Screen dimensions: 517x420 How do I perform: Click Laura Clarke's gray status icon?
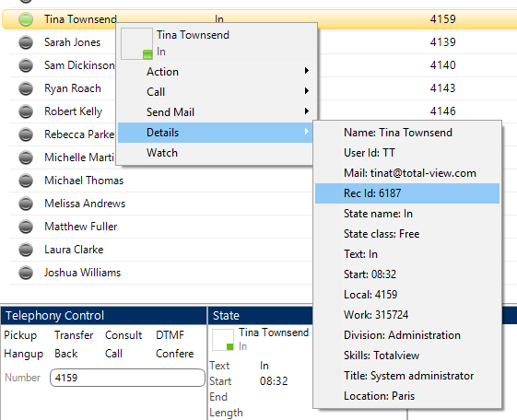coord(26,250)
